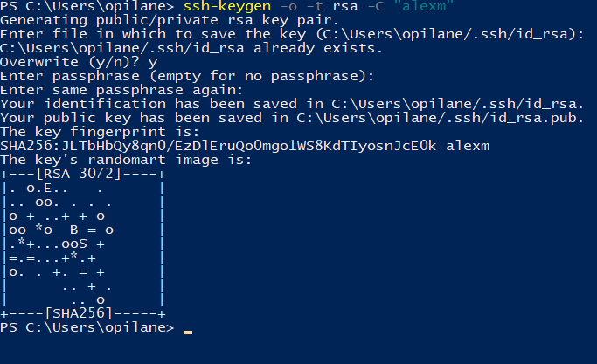Click the letter B inside randomart
The width and height of the screenshot is (597, 364).
pyautogui.click(x=74, y=230)
